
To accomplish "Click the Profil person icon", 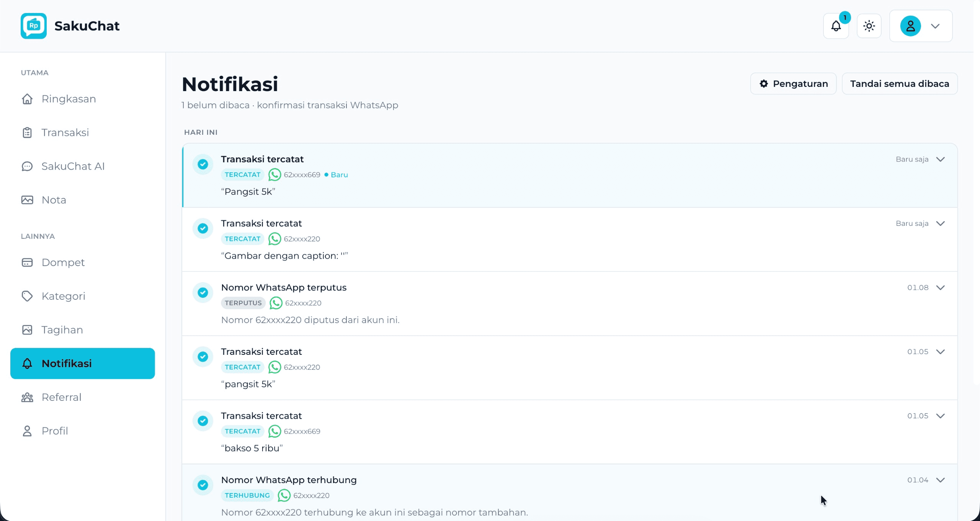I will (27, 431).
